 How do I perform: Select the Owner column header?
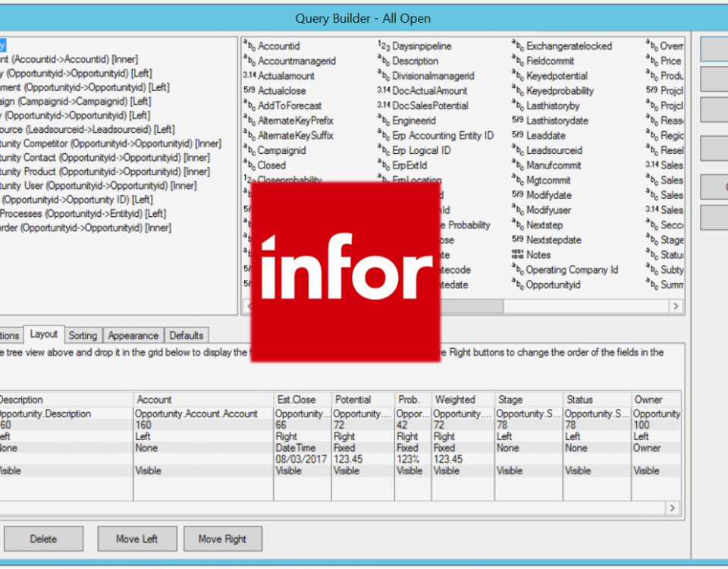coord(657,400)
